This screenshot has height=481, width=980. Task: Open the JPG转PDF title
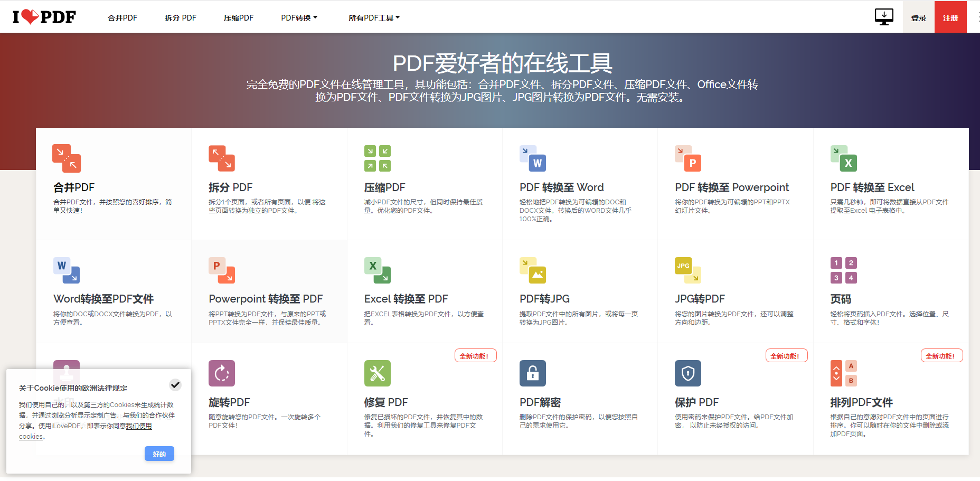coord(700,299)
